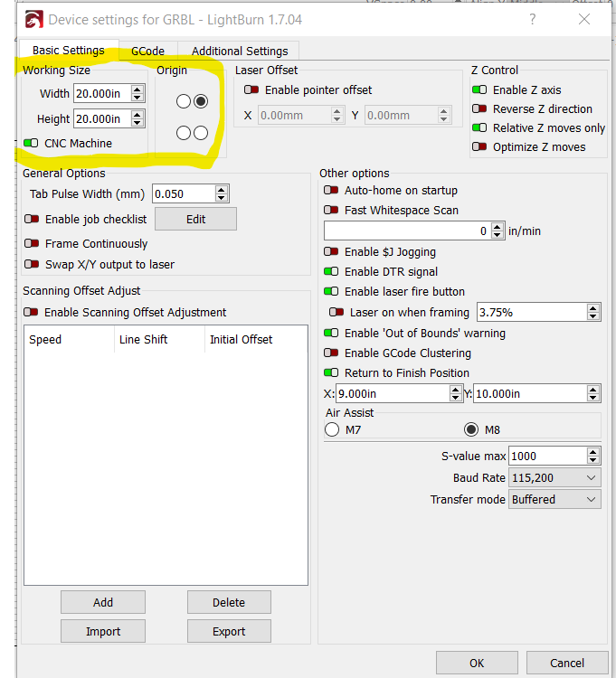Toggle the CNC Machine switch
Image resolution: width=616 pixels, height=678 pixels.
click(31, 143)
